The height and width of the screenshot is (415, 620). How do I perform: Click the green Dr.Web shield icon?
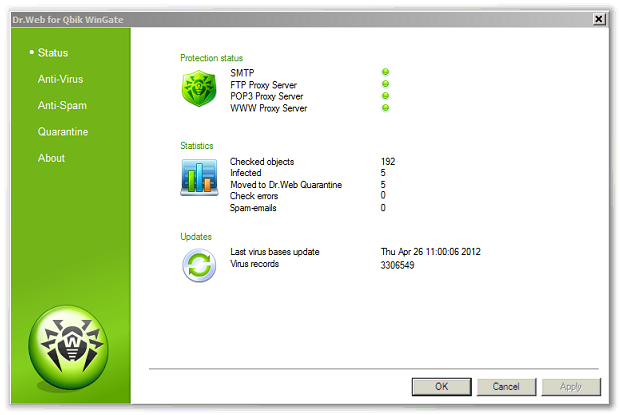pos(199,89)
